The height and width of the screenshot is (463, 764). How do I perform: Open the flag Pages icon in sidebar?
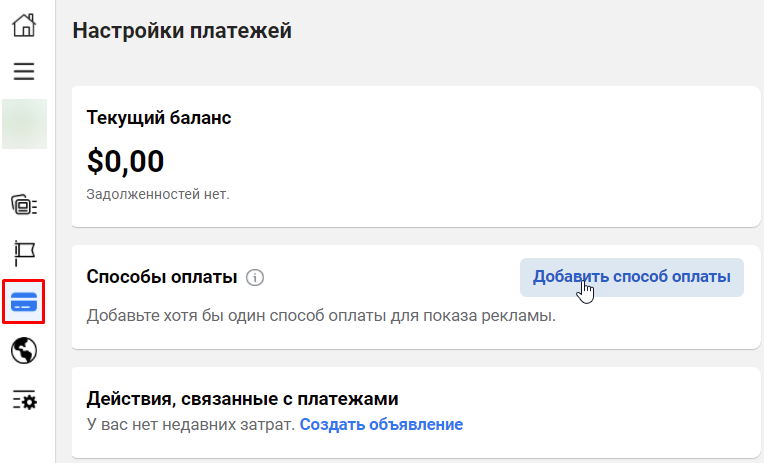click(24, 253)
